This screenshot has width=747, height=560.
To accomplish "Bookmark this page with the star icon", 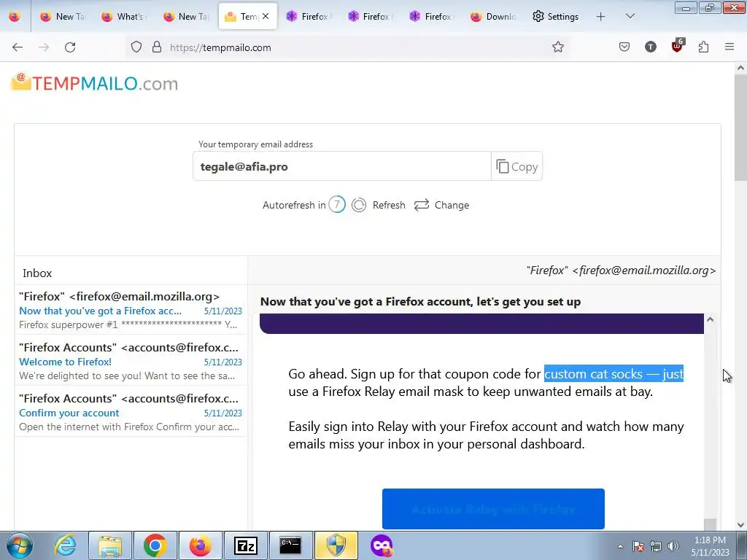I will pos(558,47).
